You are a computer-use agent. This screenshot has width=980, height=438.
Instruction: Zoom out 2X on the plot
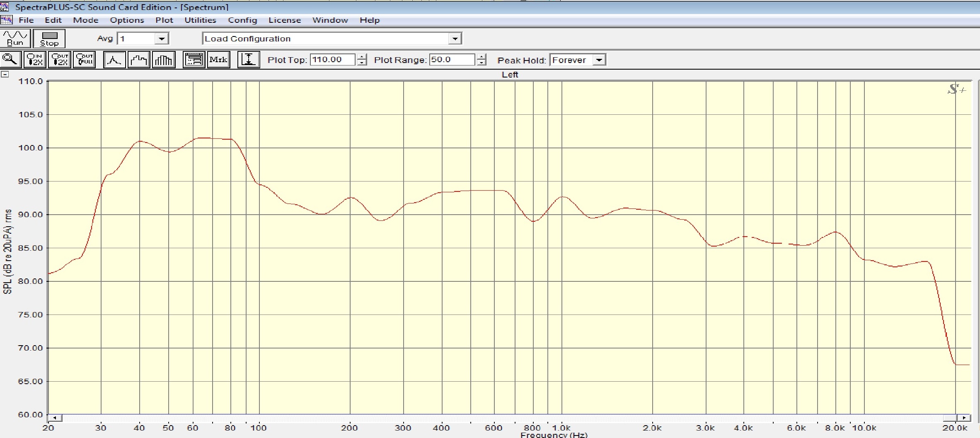[x=60, y=60]
